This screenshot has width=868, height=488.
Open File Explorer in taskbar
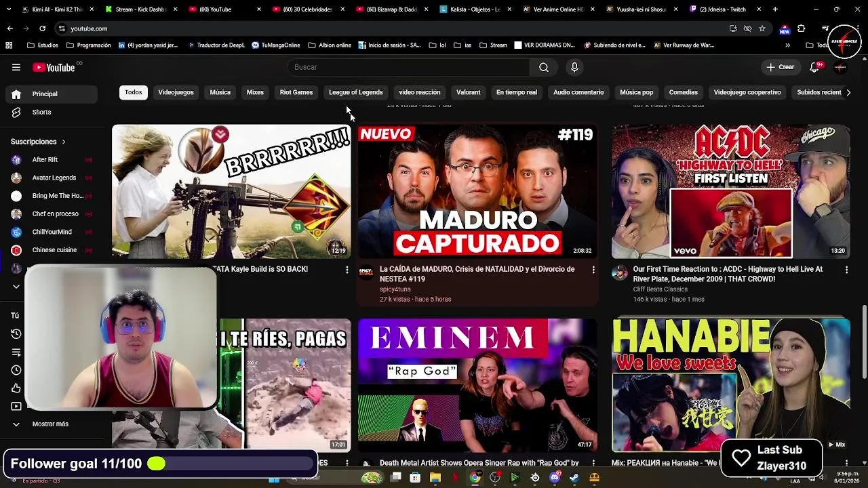(x=435, y=478)
